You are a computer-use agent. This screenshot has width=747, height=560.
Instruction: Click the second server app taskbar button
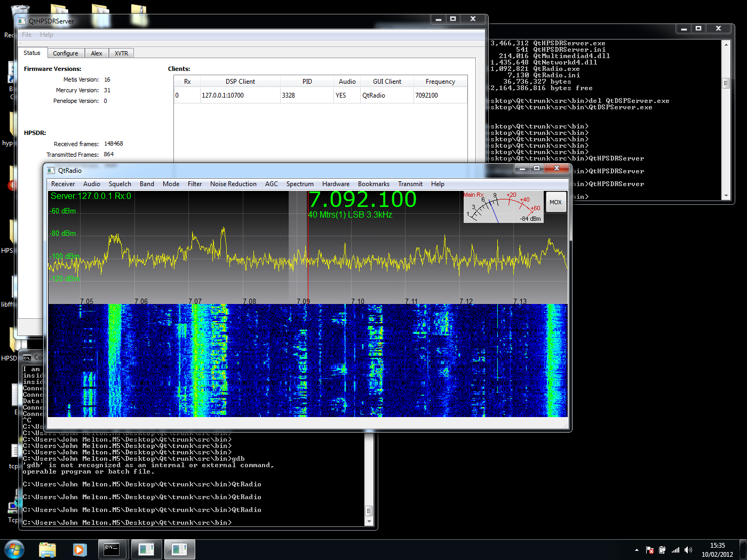(179, 549)
